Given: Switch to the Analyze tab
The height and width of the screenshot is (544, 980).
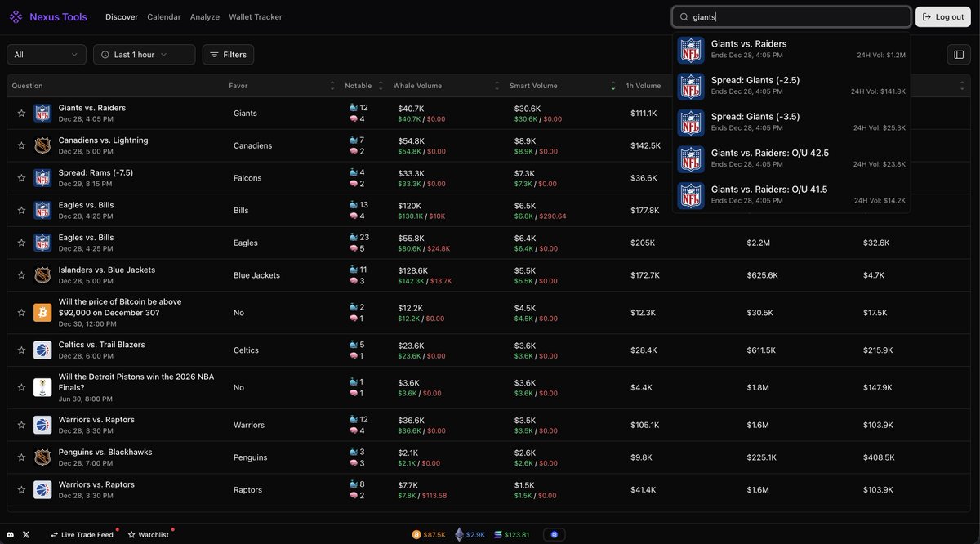Looking at the screenshot, I should [205, 17].
